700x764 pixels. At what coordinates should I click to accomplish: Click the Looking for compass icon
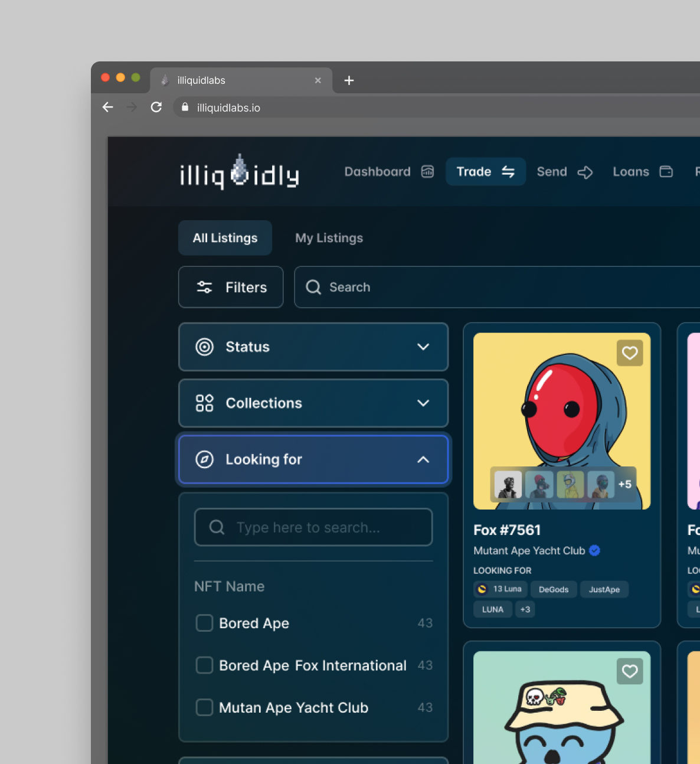pos(204,459)
